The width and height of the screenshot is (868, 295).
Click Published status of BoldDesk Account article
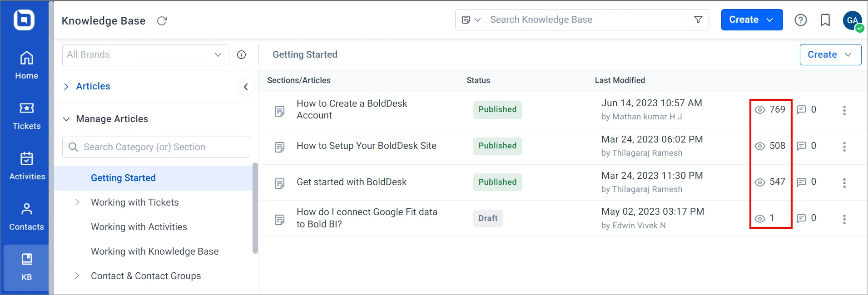[x=497, y=109]
